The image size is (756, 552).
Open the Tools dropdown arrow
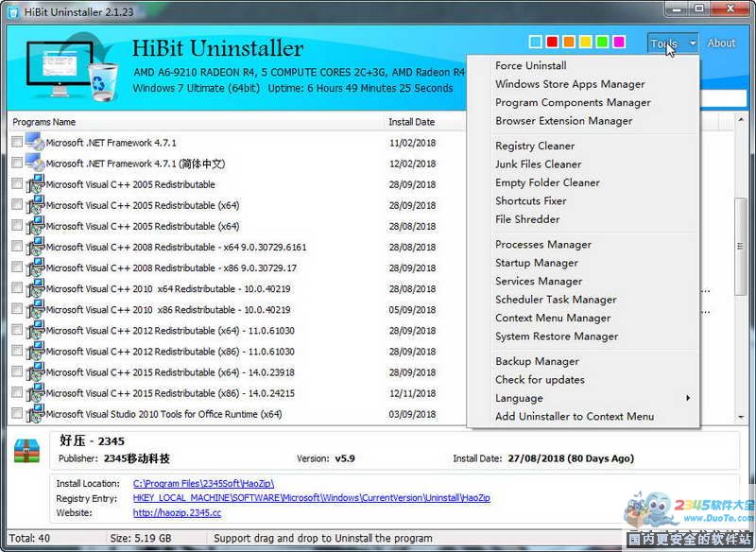tap(693, 43)
